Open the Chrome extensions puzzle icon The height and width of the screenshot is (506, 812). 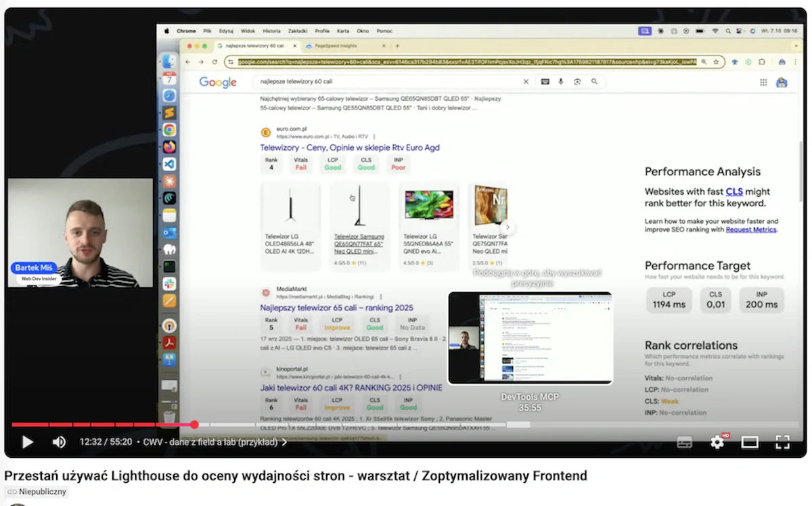pos(763,62)
